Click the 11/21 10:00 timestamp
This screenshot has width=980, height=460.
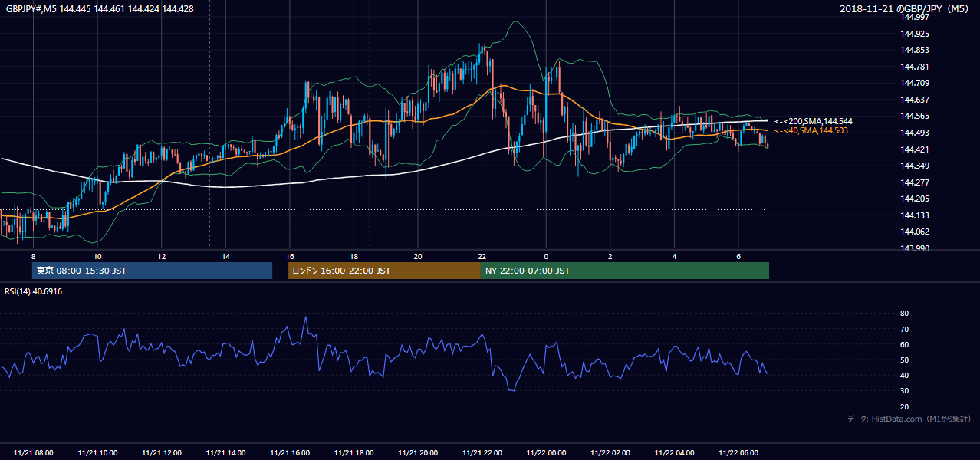point(97,453)
